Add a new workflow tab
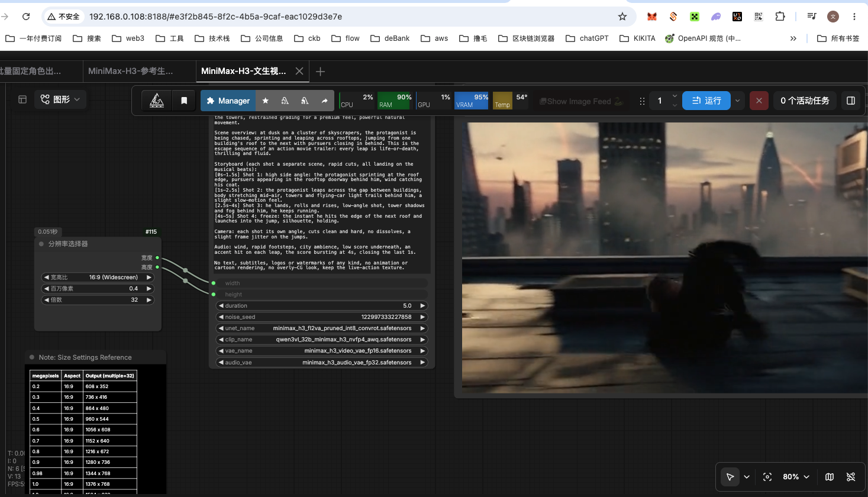The image size is (868, 497). tap(320, 72)
